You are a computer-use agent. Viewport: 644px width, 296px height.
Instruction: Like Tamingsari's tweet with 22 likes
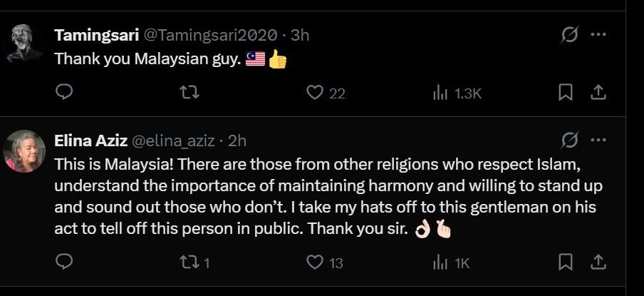[x=326, y=93]
